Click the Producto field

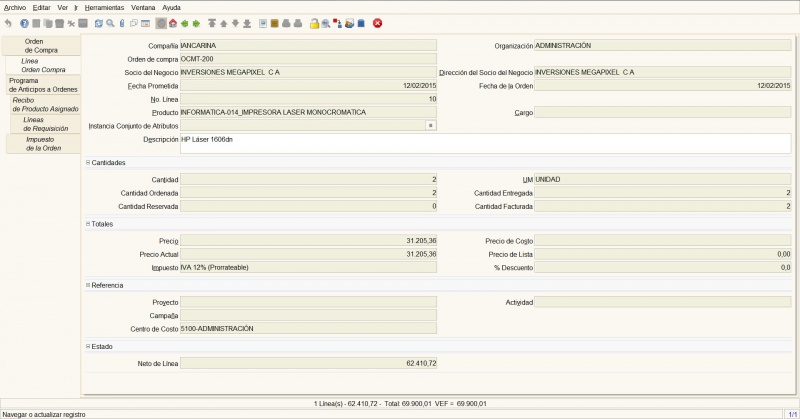(308, 112)
